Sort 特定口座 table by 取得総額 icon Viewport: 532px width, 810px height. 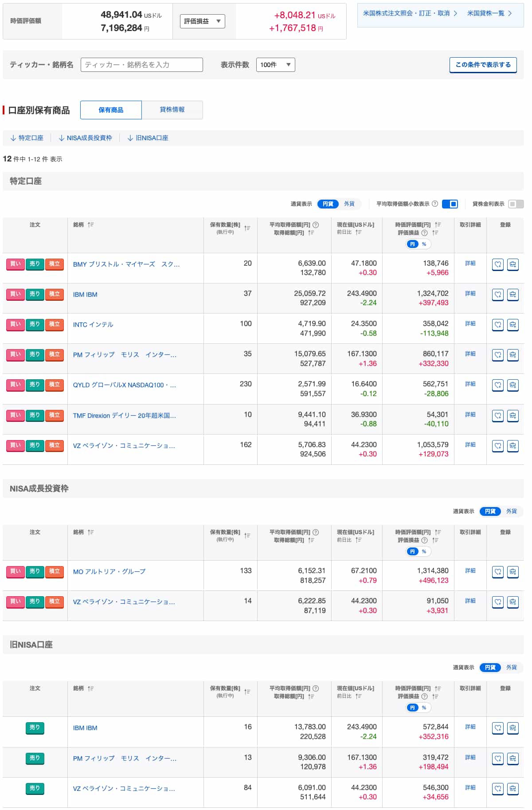tap(311, 232)
